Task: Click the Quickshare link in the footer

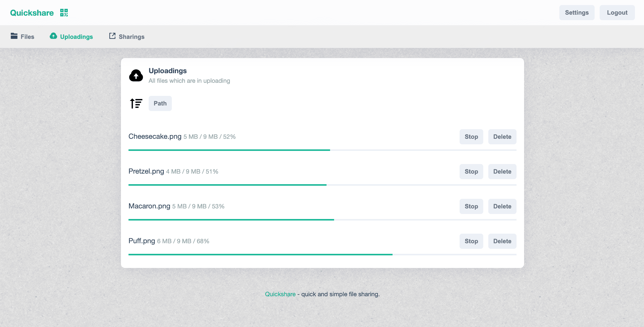Action: point(280,294)
